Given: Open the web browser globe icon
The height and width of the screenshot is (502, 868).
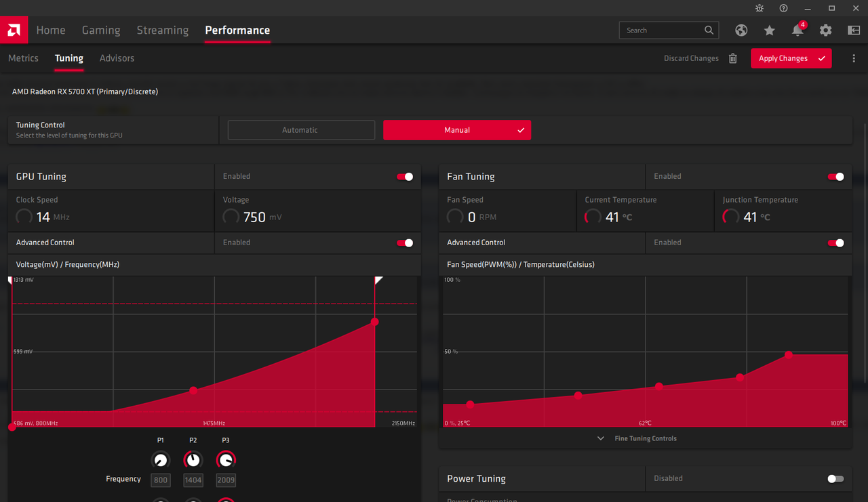Looking at the screenshot, I should click(x=741, y=30).
